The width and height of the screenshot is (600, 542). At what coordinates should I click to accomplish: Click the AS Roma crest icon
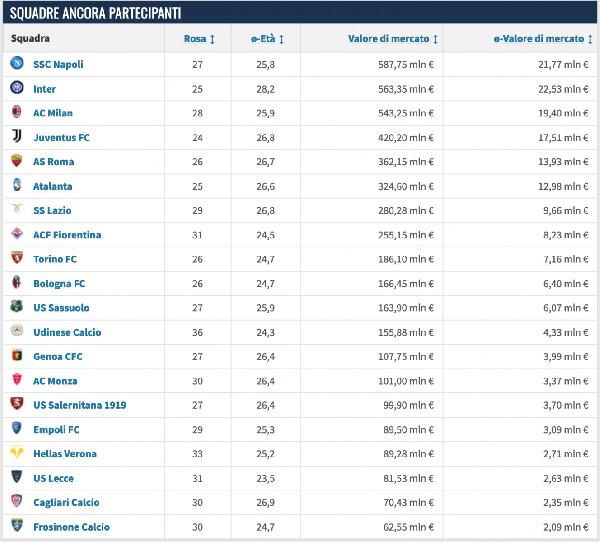coord(16,160)
